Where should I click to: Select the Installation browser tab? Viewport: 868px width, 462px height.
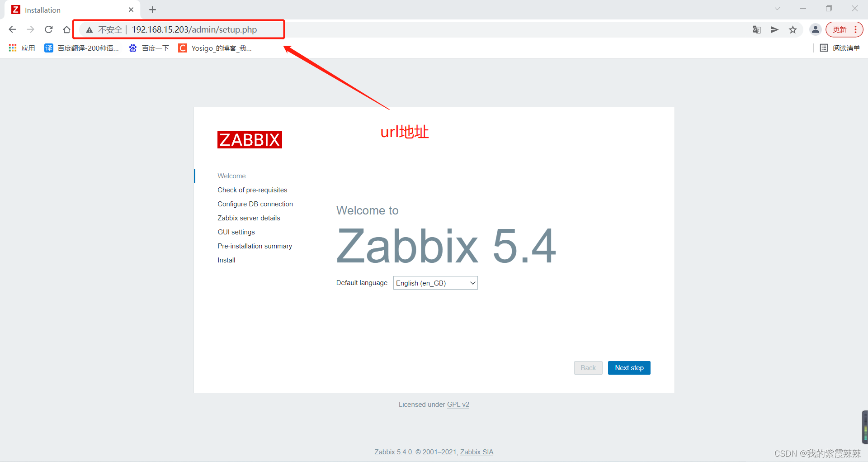(x=72, y=10)
